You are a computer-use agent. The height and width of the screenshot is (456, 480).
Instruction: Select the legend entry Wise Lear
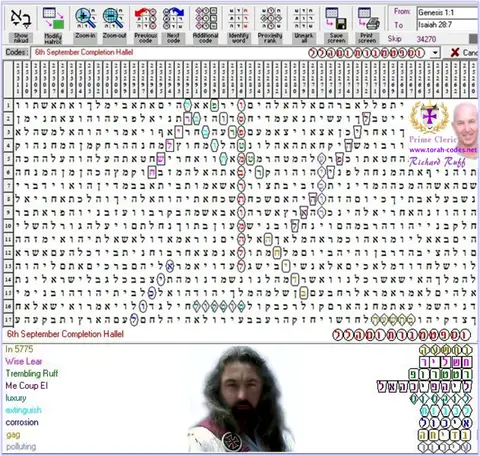click(24, 361)
